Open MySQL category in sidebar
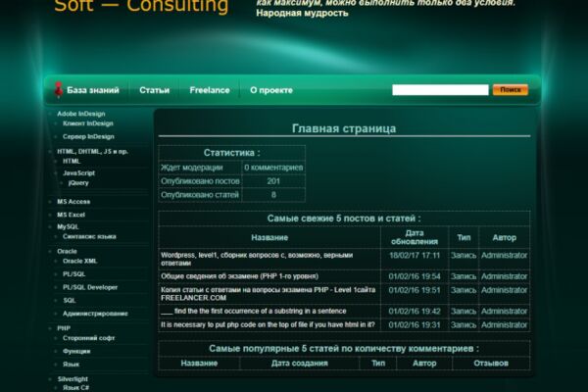Viewport: 588px width, 392px height. tap(68, 227)
